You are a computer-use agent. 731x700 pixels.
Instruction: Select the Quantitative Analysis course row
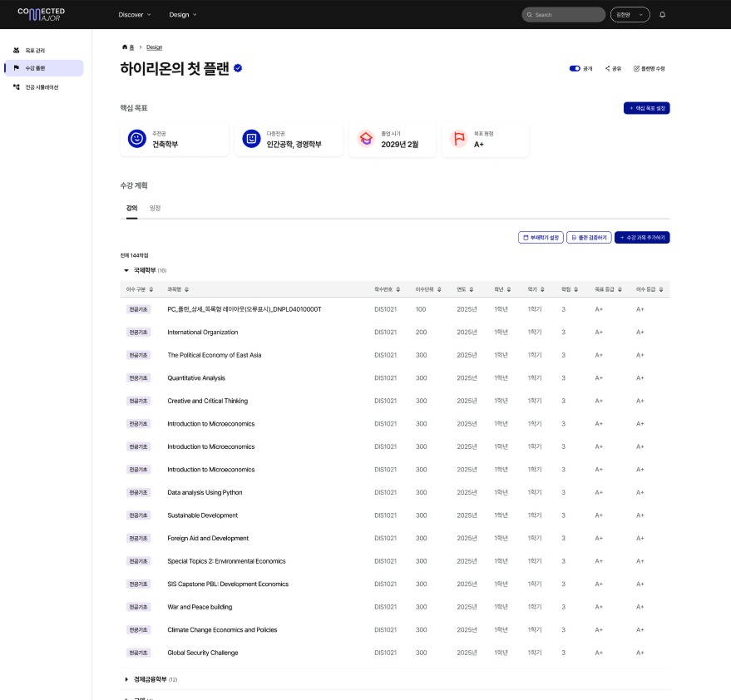pyautogui.click(x=395, y=378)
